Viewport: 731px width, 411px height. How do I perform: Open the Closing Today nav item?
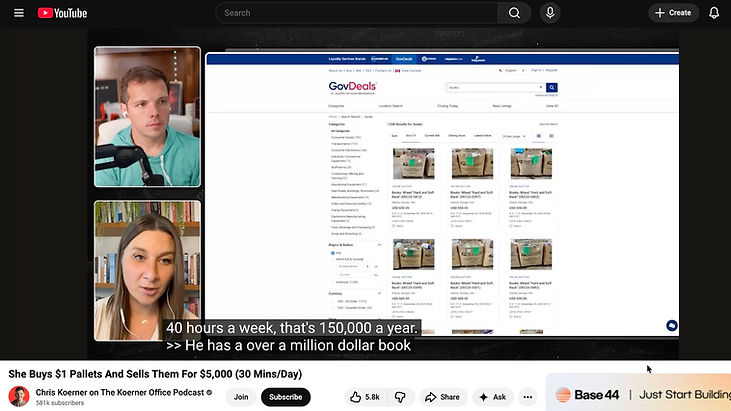[x=448, y=106]
